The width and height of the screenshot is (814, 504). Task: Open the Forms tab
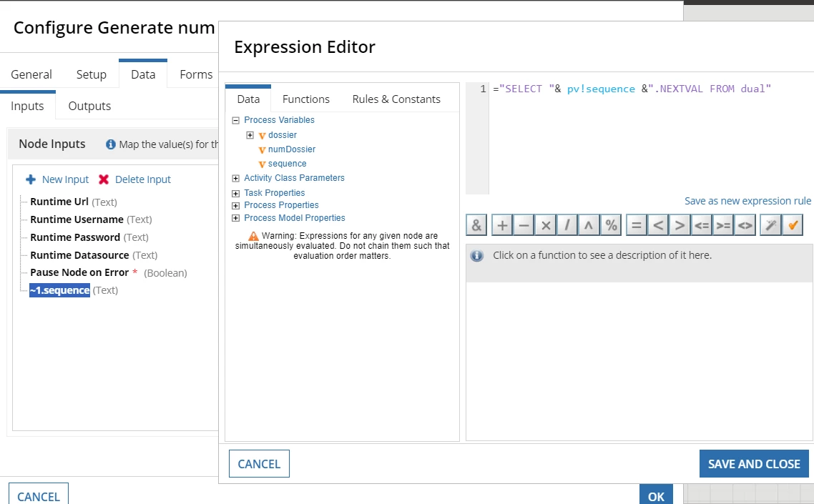[x=196, y=75]
